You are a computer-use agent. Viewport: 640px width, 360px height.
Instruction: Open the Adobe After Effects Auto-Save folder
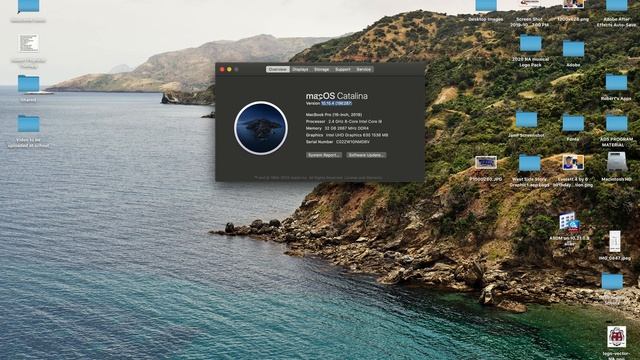(x=617, y=5)
